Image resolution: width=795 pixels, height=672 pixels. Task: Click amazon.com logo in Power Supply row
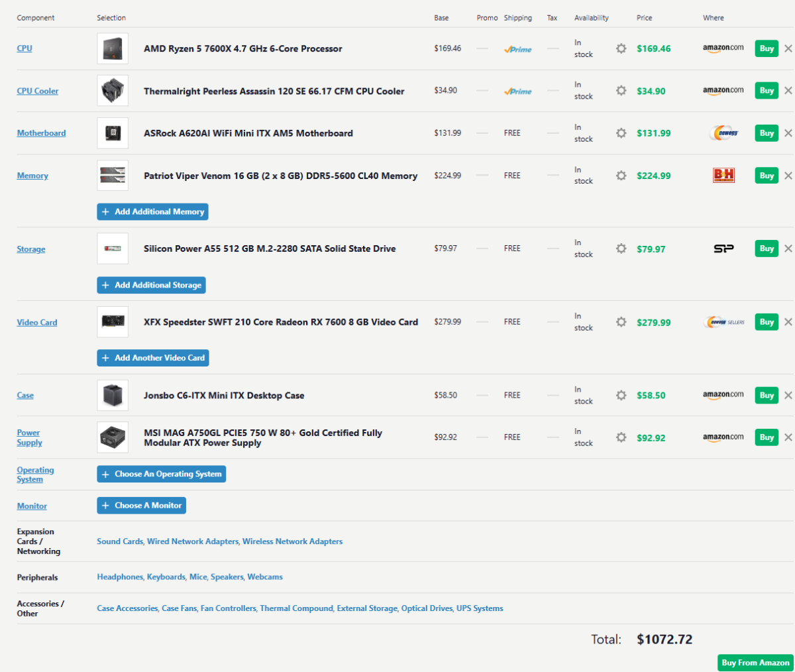point(723,437)
